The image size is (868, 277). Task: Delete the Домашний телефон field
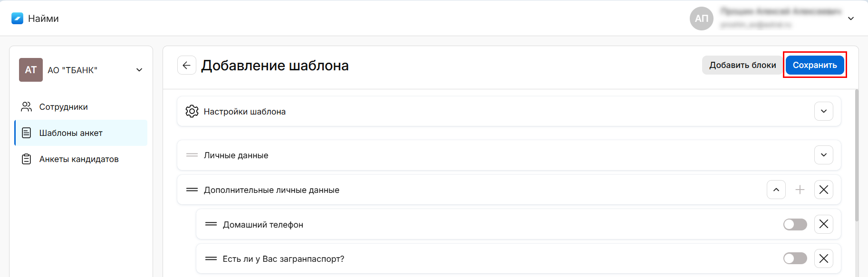[x=823, y=224]
